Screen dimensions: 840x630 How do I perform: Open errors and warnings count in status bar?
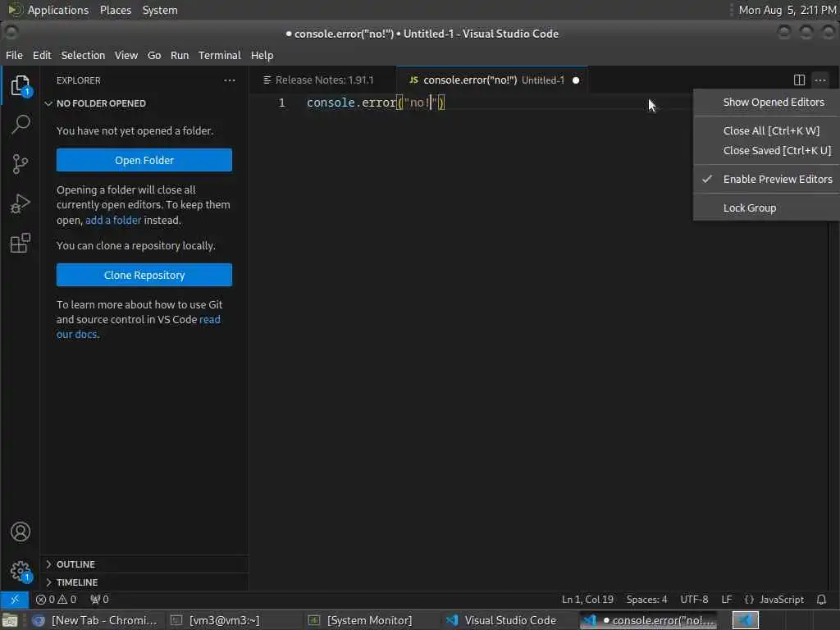(x=57, y=600)
